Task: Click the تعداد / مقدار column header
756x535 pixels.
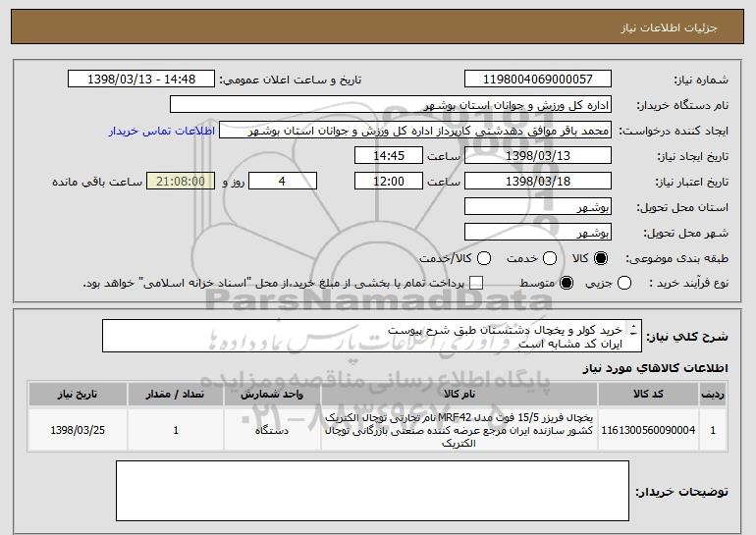Action: coord(176,395)
